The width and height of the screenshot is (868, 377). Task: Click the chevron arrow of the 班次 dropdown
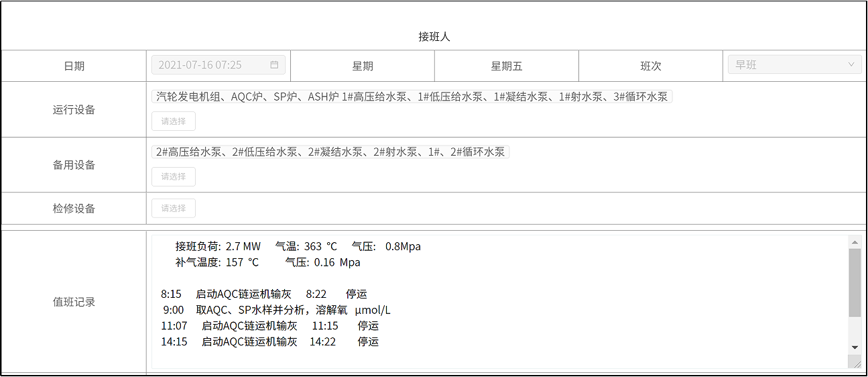click(851, 65)
